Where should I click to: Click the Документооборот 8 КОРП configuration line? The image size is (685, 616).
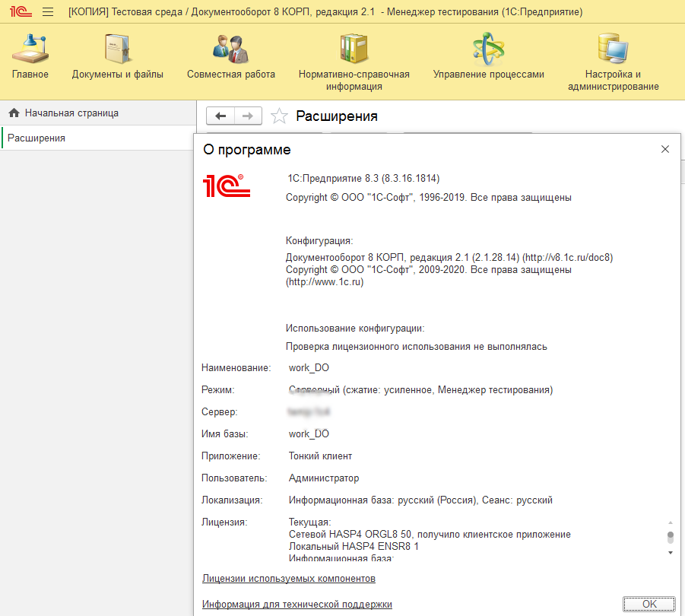click(449, 257)
